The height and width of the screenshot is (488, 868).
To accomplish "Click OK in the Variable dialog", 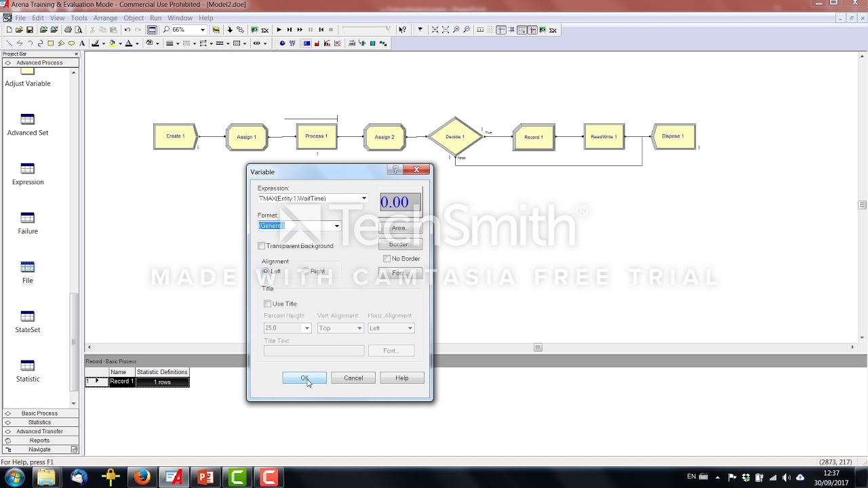I will tap(304, 378).
